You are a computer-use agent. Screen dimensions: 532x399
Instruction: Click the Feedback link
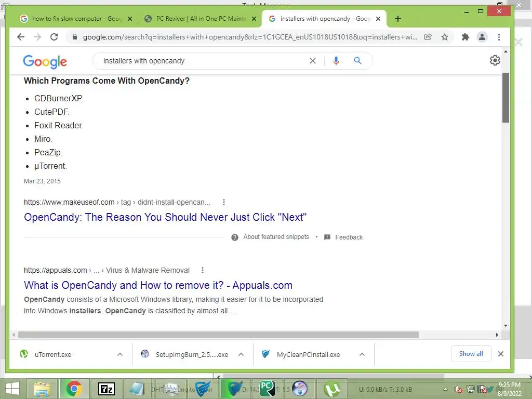pos(349,237)
